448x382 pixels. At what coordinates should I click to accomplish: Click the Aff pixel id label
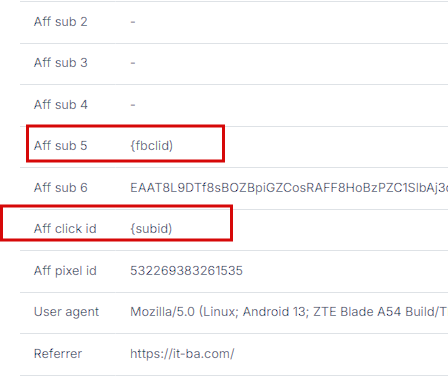pyautogui.click(x=65, y=271)
